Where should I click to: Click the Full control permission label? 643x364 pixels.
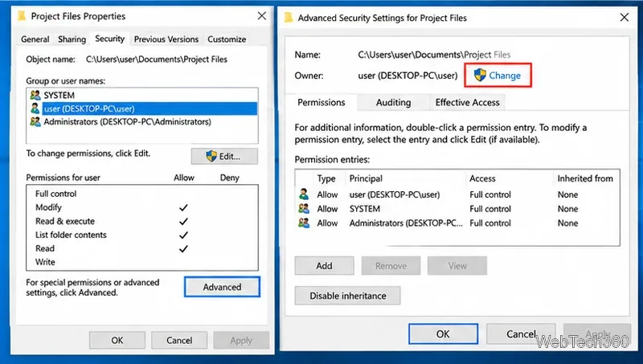(55, 194)
